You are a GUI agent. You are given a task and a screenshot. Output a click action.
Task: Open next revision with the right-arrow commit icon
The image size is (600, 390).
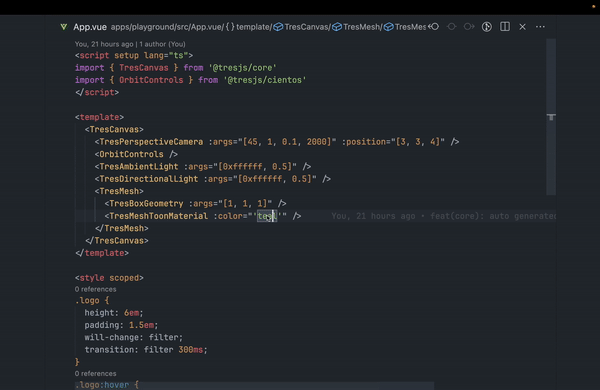469,27
